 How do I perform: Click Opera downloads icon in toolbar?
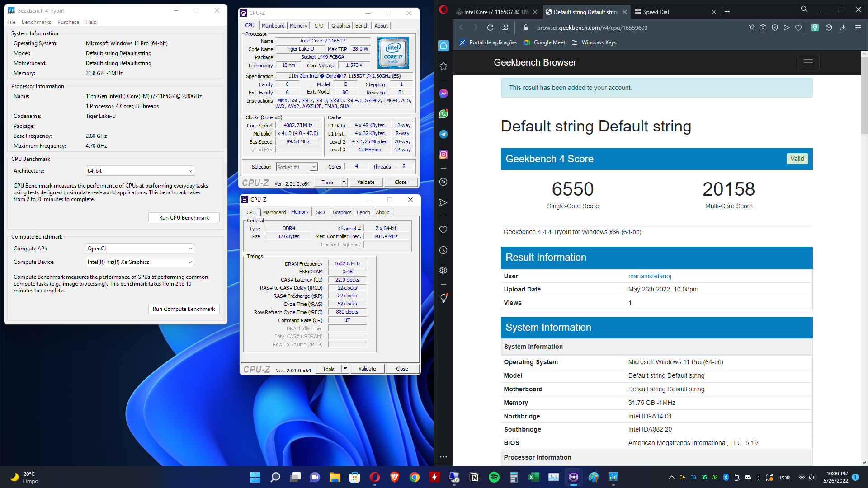[843, 28]
